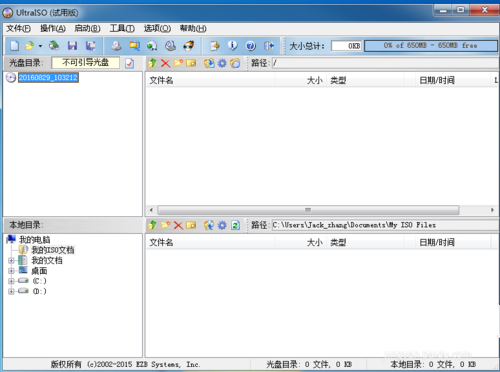
Task: Open the 操作(A) menu
Action: (53, 28)
